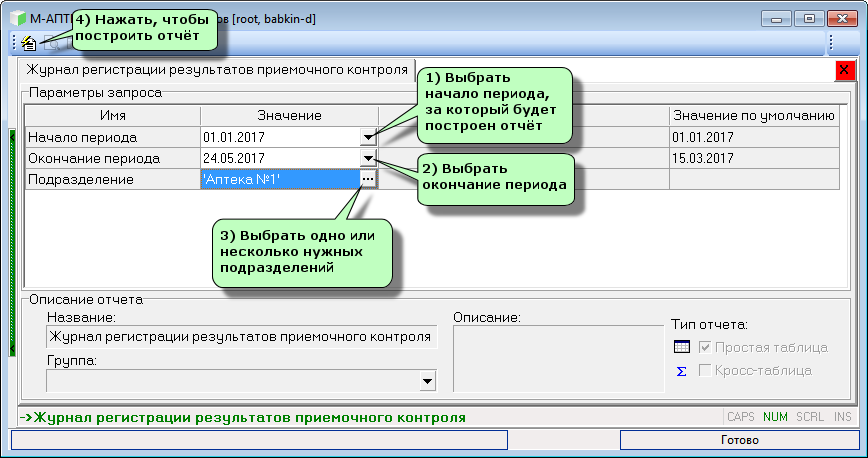Maximize the application window

(809, 19)
